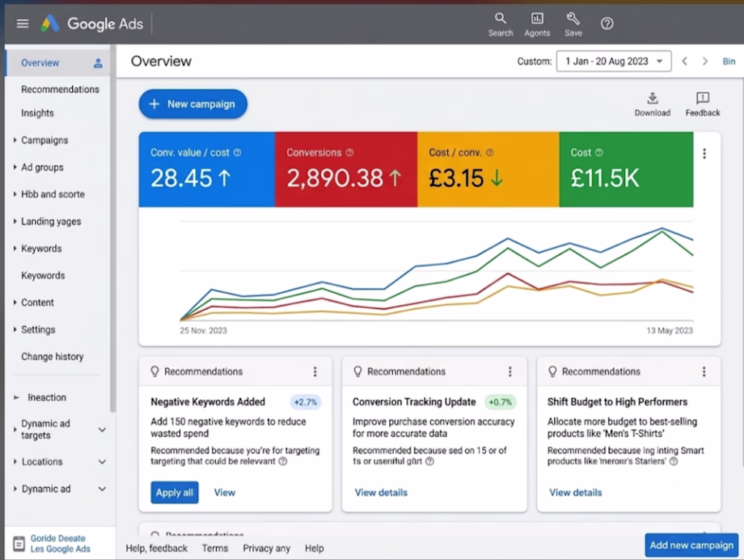This screenshot has width=744, height=560.
Task: Select the blue Conv. value / cost tile
Action: (x=207, y=170)
